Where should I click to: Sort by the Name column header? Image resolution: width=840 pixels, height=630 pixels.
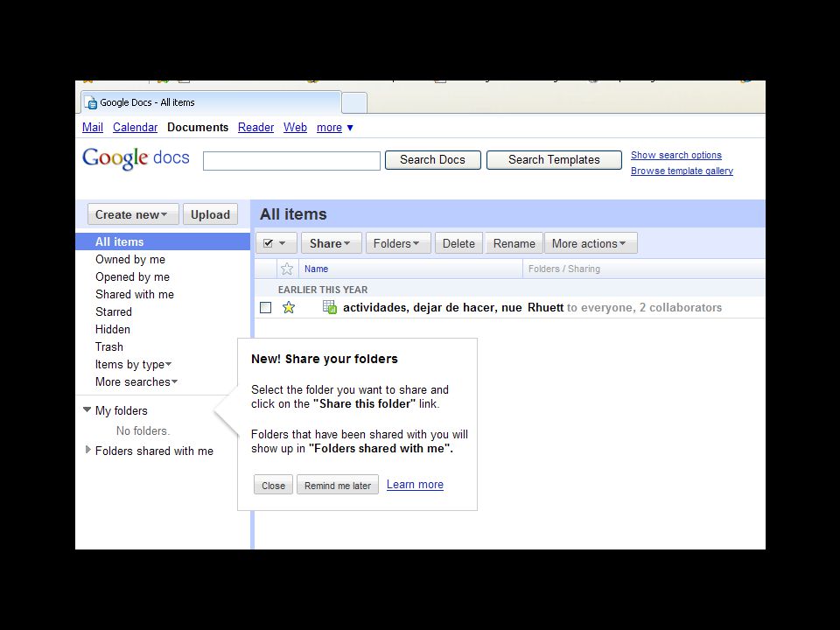pyautogui.click(x=316, y=269)
